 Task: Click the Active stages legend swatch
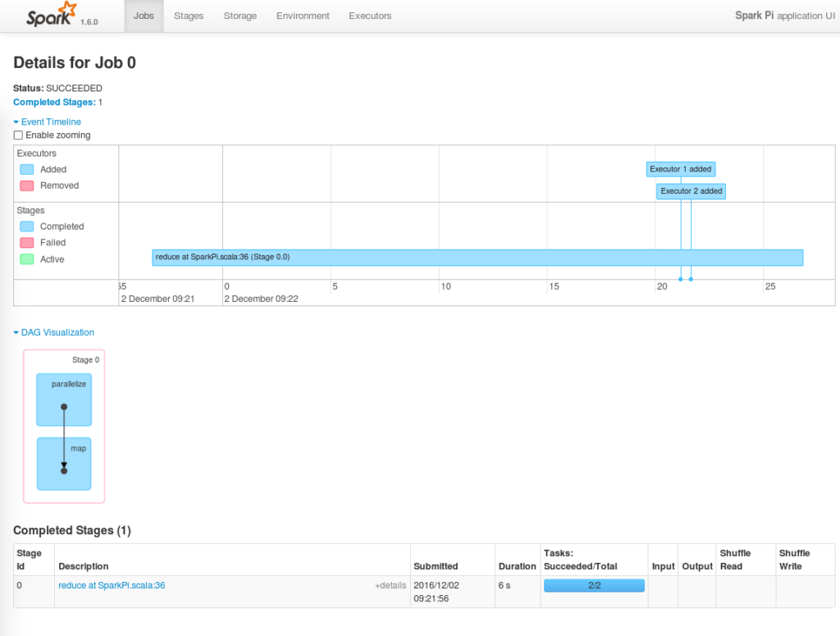(x=27, y=259)
